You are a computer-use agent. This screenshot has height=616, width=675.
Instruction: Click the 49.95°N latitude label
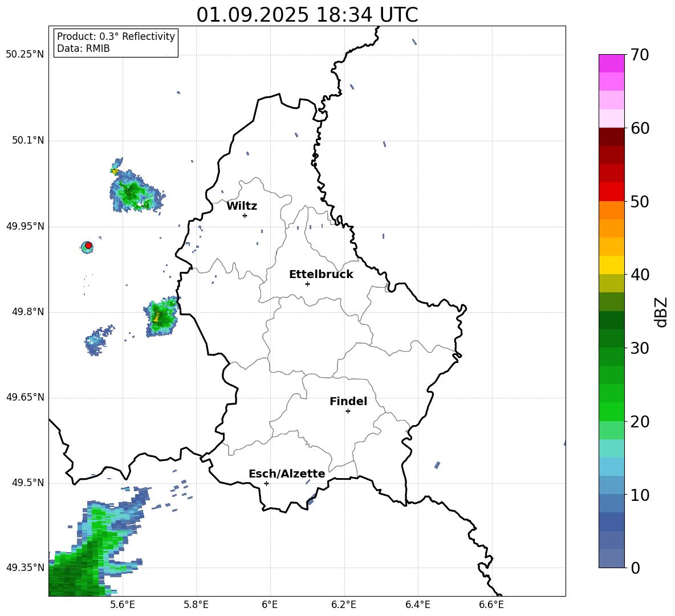(x=25, y=226)
